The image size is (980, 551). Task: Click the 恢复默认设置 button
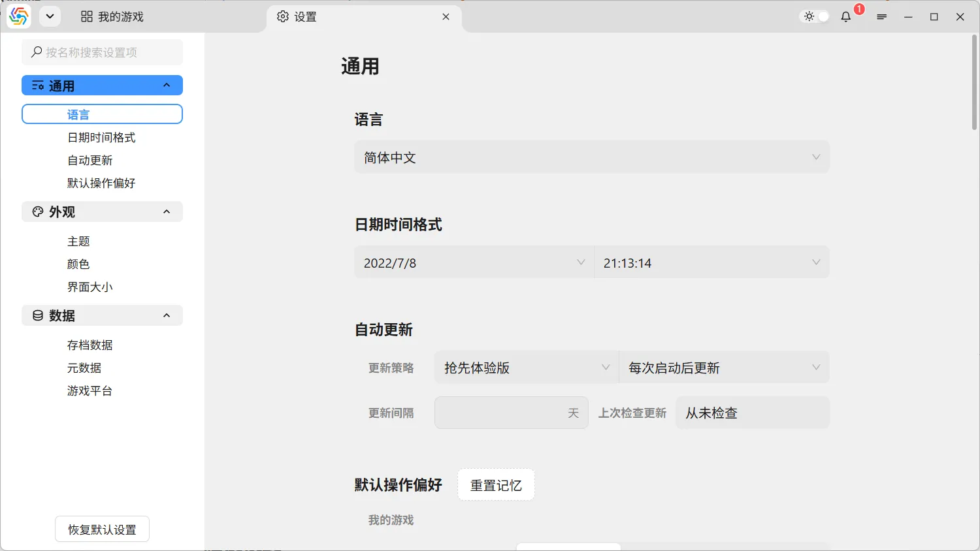coord(102,529)
